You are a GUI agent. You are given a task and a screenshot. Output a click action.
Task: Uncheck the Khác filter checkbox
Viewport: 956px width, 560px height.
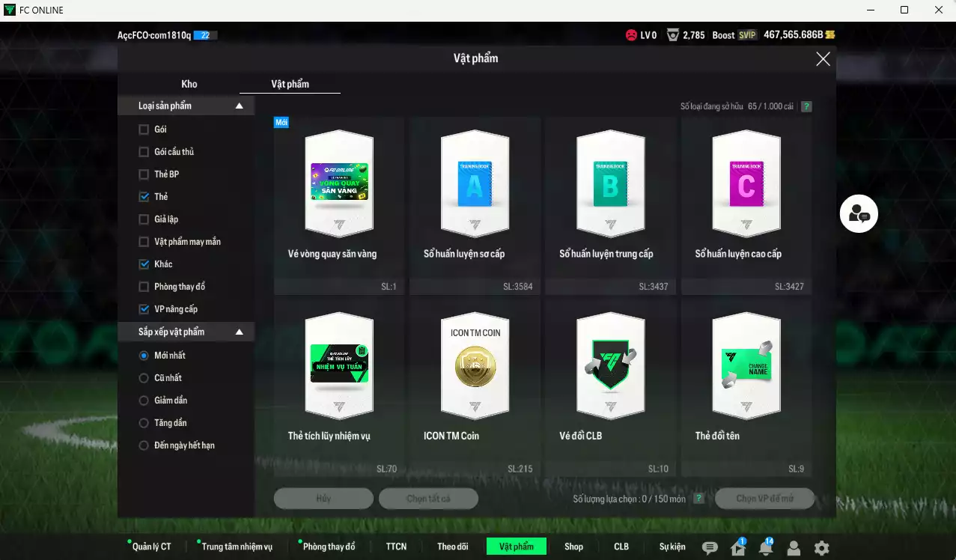[x=144, y=264]
